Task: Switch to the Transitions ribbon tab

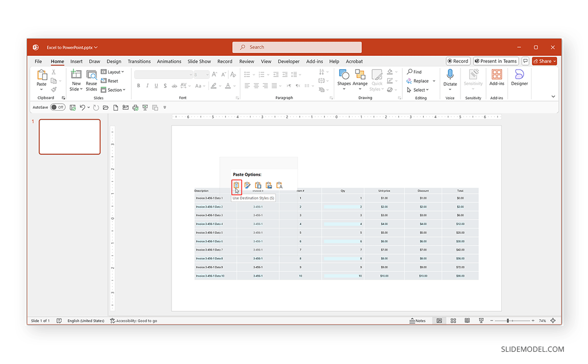Action: [139, 61]
